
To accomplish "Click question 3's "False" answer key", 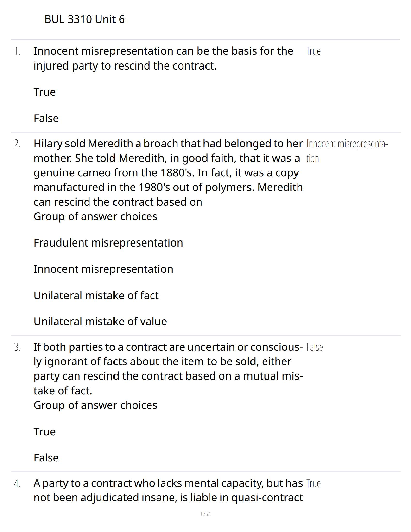I will tap(314, 347).
